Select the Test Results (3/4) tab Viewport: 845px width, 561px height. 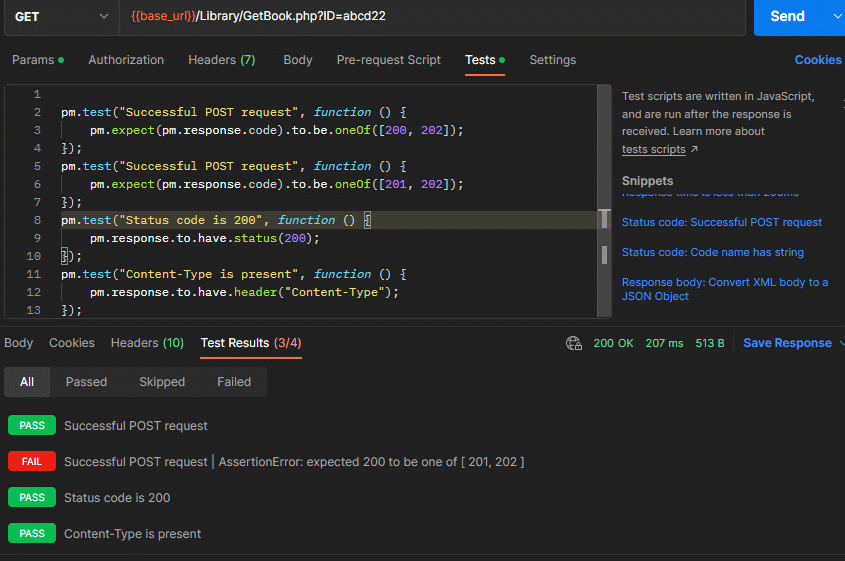[x=251, y=343]
